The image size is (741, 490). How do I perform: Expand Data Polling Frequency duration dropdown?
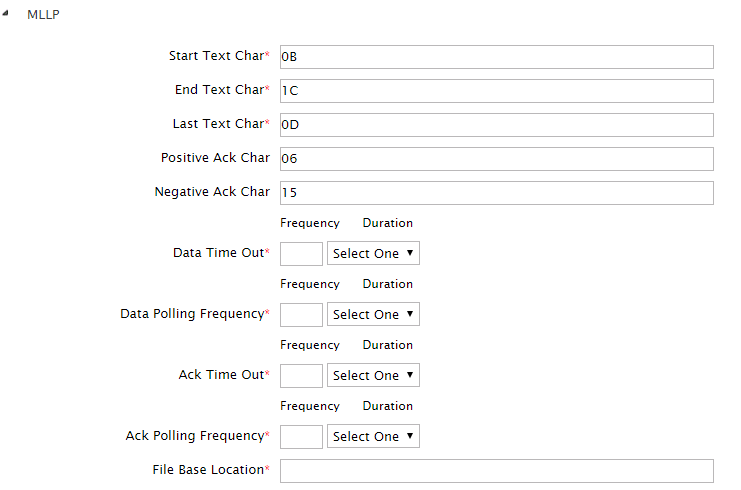pyautogui.click(x=373, y=314)
